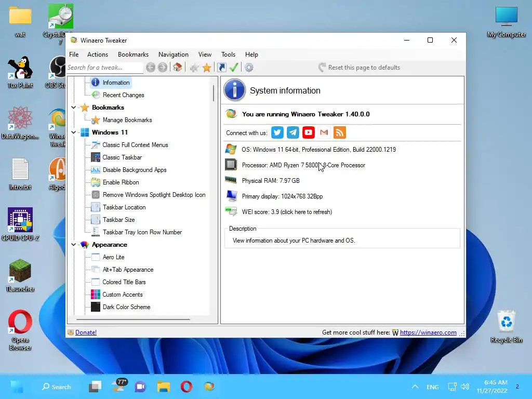The width and height of the screenshot is (532, 399).
Task: Select Recent Changes in the tree
Action: click(x=124, y=95)
